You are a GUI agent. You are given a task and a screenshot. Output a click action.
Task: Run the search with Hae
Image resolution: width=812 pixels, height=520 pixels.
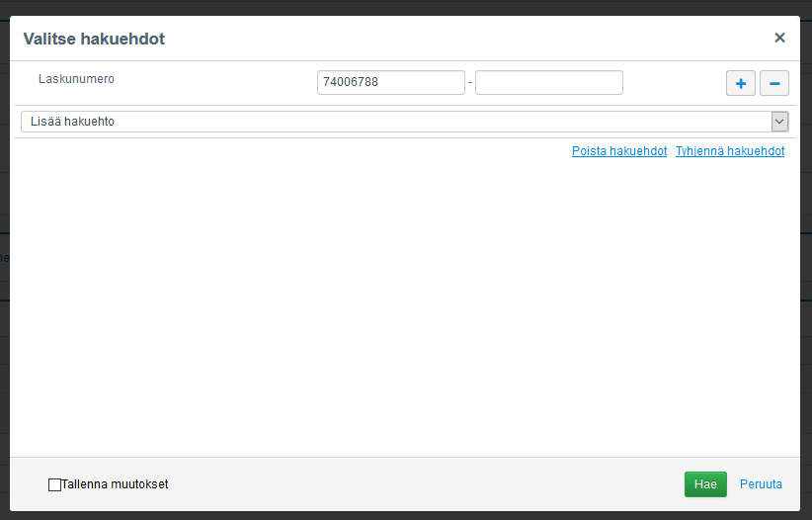(x=705, y=484)
